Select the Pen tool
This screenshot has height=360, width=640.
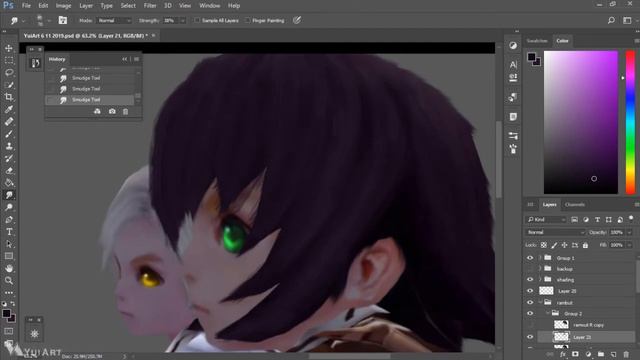(x=9, y=220)
